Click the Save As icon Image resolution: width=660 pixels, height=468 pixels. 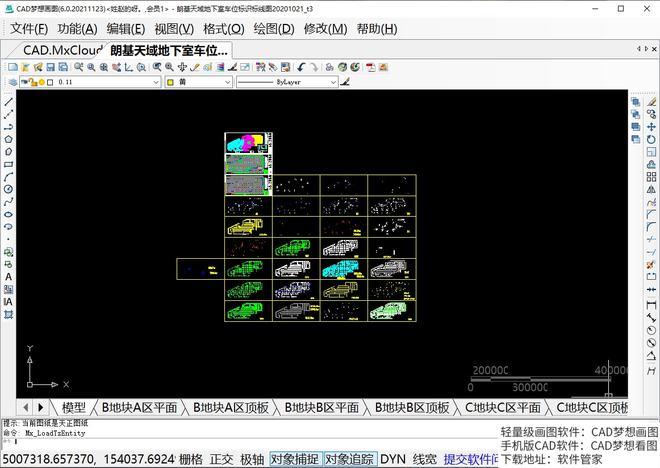coord(63,67)
